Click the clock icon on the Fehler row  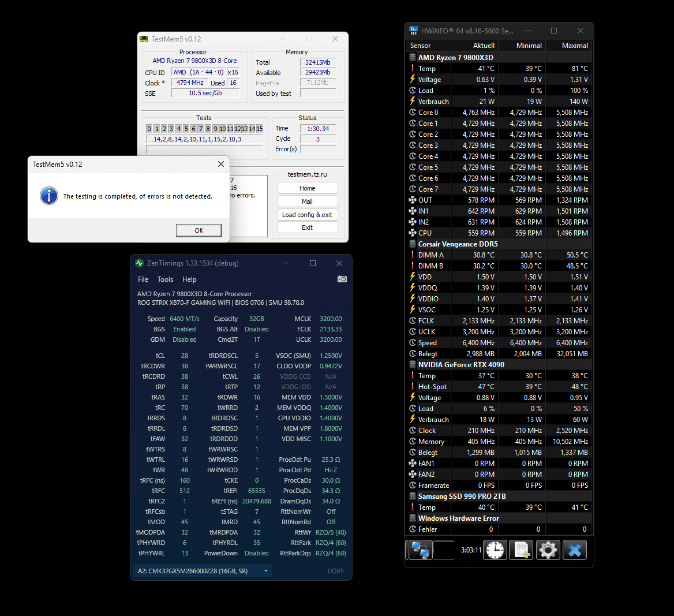click(413, 529)
